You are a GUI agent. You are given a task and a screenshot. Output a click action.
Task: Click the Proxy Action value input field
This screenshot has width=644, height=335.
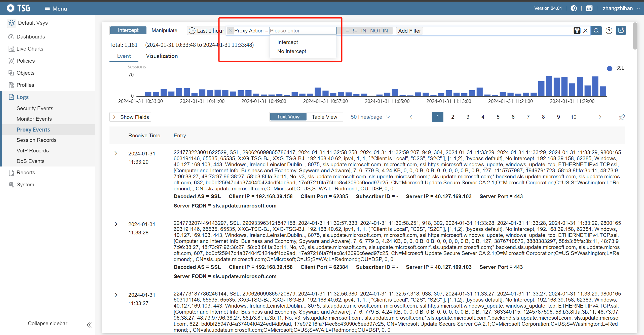click(x=303, y=31)
